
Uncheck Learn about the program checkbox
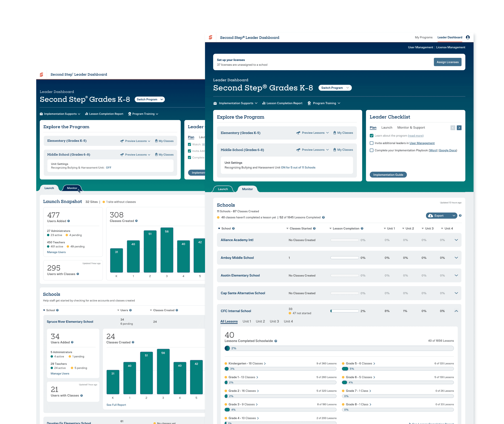pyautogui.click(x=372, y=136)
